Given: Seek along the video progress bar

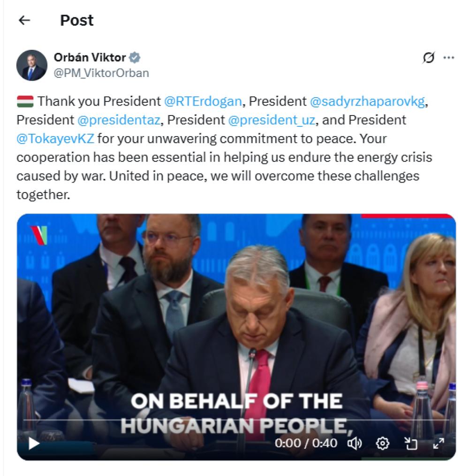Looking at the screenshot, I should [236, 420].
